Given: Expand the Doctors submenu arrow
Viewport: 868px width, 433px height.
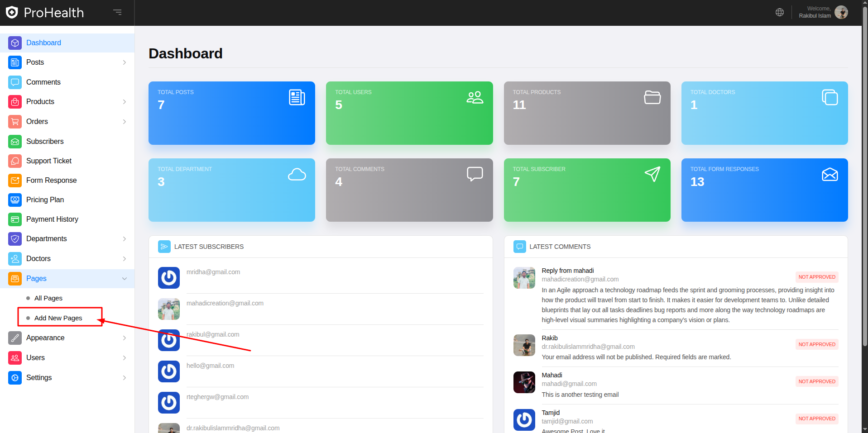Looking at the screenshot, I should pyautogui.click(x=125, y=259).
